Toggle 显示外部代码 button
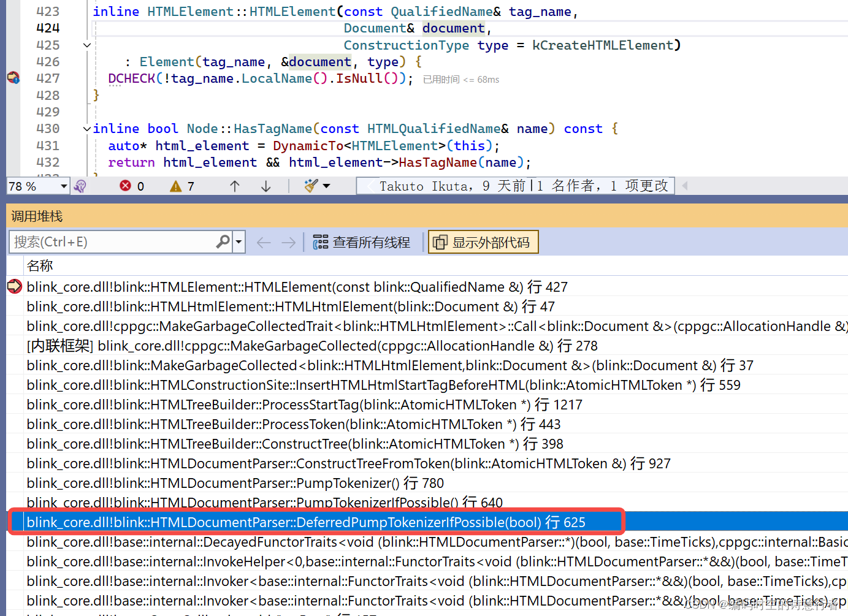The width and height of the screenshot is (848, 616). tap(483, 242)
